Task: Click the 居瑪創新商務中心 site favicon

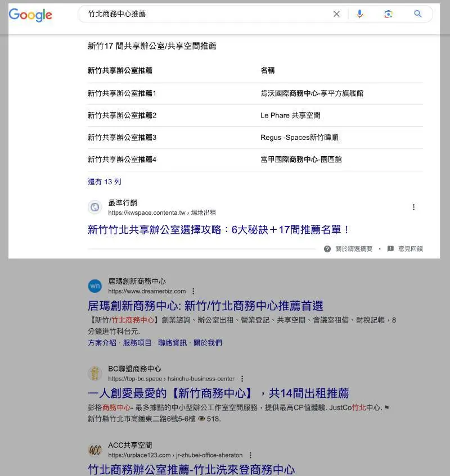Action: point(95,286)
